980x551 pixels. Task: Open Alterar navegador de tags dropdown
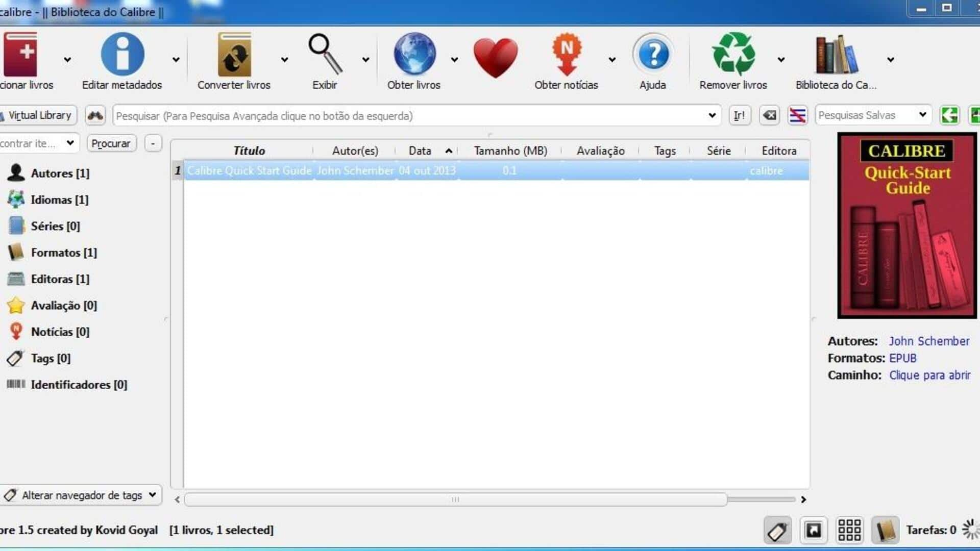point(81,495)
